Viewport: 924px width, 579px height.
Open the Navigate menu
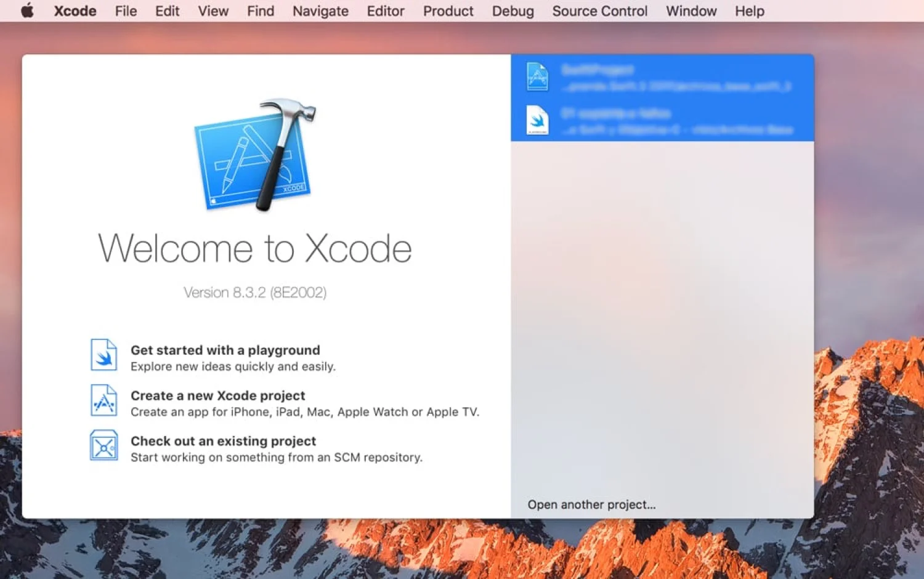pyautogui.click(x=320, y=11)
